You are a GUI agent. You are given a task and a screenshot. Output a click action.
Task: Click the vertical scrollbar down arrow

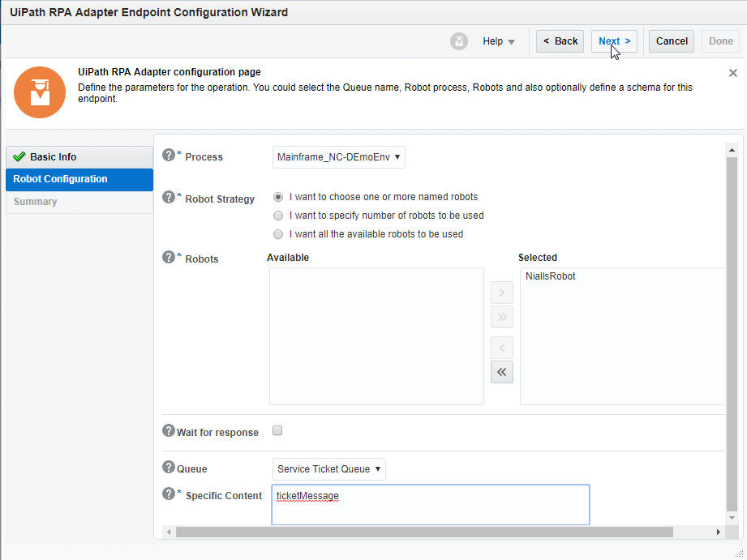click(732, 518)
